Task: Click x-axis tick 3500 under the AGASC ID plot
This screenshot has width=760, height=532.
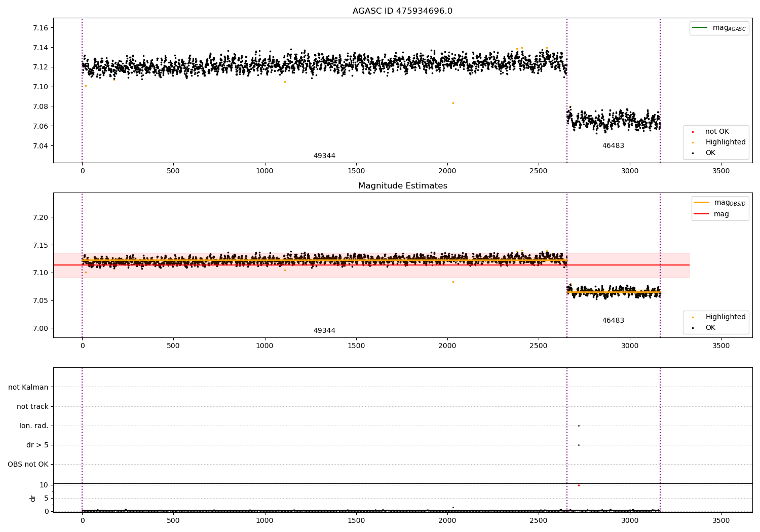Action: 721,171
